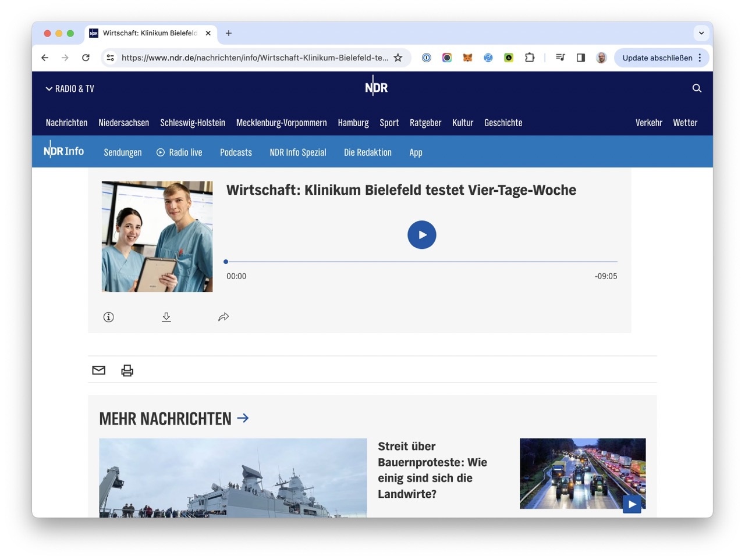
Task: Open Nachrichten in main navigation
Action: 66,123
